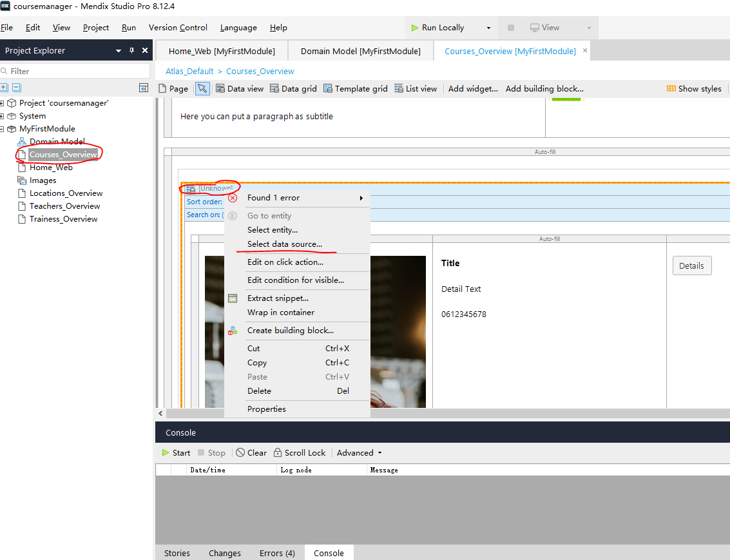Toggle Scroll Lock in Console
This screenshot has width=730, height=560.
point(300,453)
